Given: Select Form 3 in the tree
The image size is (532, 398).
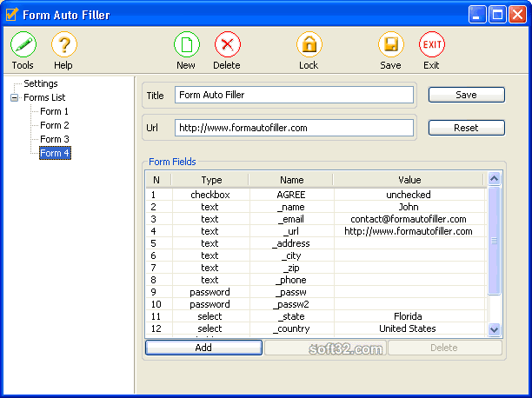Looking at the screenshot, I should (x=55, y=139).
